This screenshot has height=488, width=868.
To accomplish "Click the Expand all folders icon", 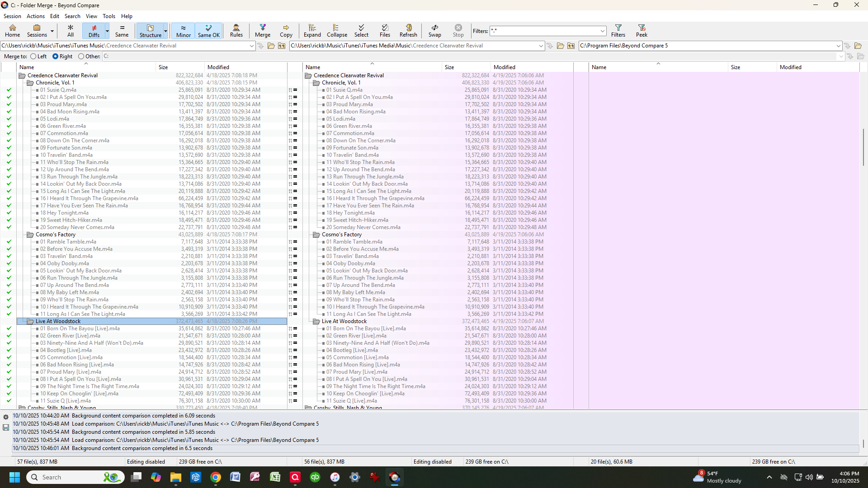I will pyautogui.click(x=312, y=30).
